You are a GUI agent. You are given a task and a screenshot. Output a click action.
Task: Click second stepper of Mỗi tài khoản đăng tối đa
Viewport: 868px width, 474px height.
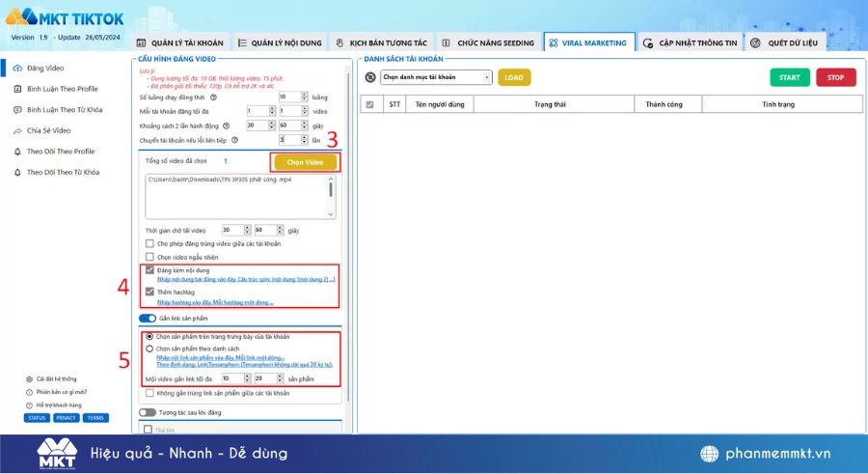(x=305, y=111)
